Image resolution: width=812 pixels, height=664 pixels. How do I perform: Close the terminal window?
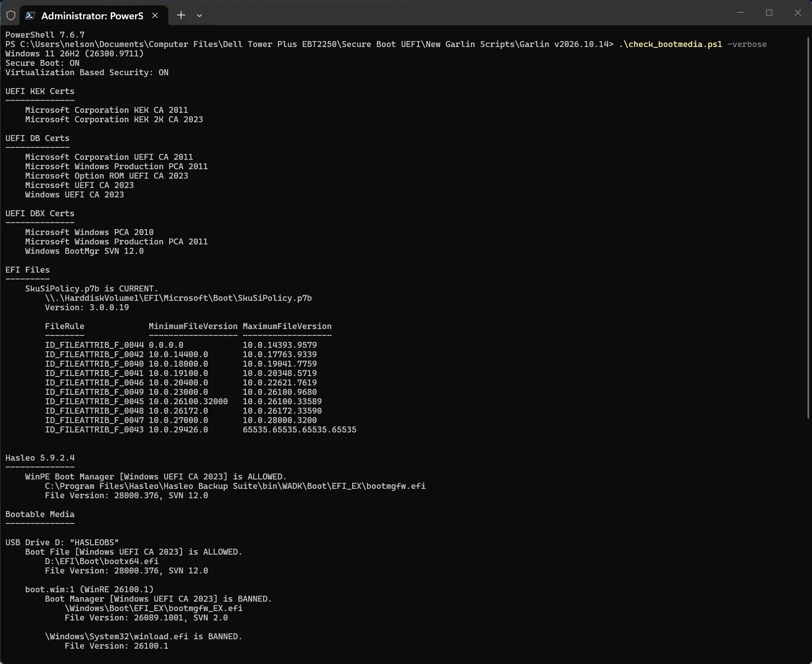(x=798, y=13)
